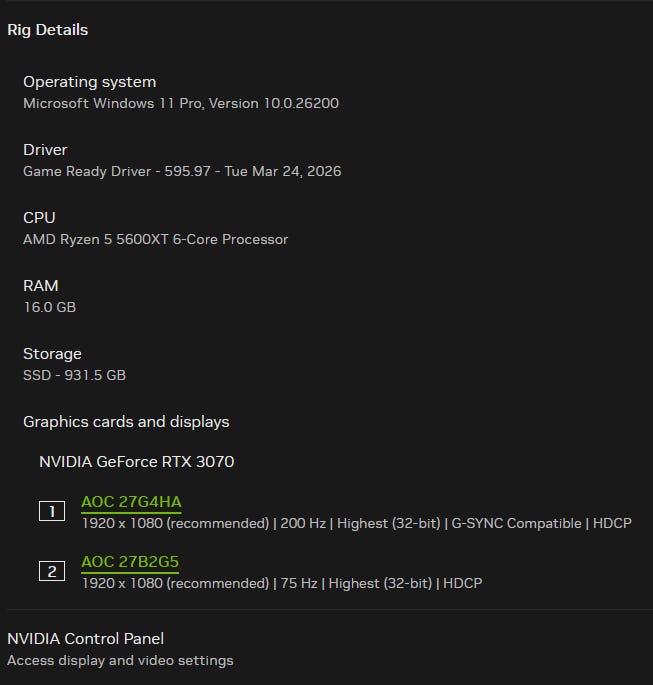Open the AOC 27G4HA monitor link
Screen dimensions: 653x685
(x=131, y=502)
